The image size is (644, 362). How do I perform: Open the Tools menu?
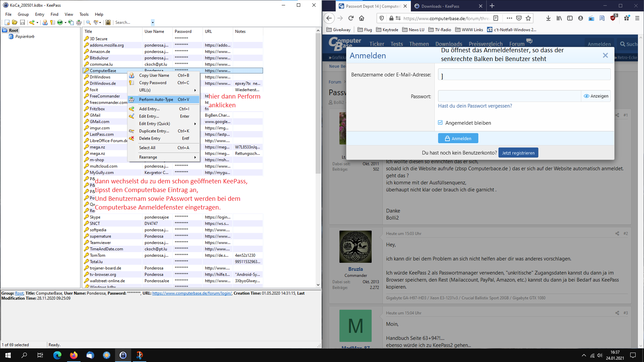[84, 14]
